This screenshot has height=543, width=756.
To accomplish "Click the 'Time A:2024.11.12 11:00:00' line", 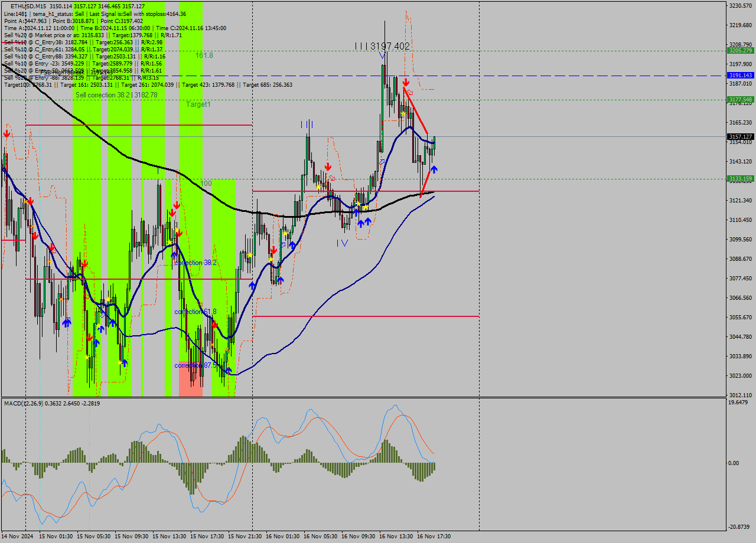I will point(115,28).
